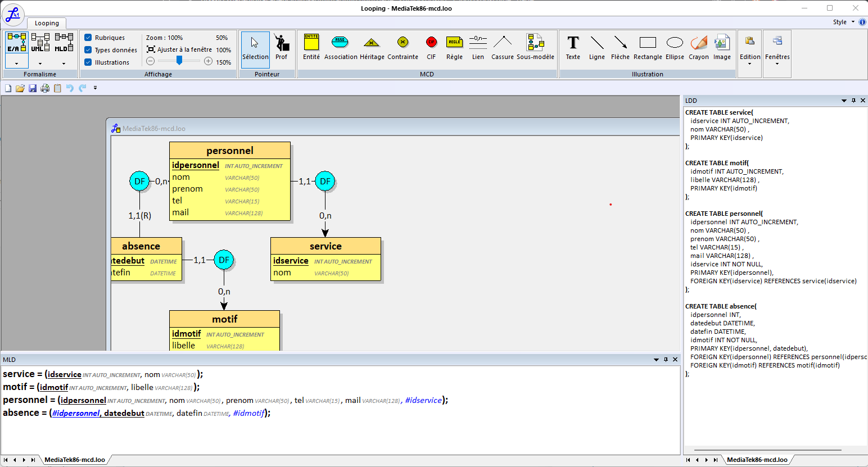
Task: Switch to the Looping ribbon tab
Action: coord(47,23)
